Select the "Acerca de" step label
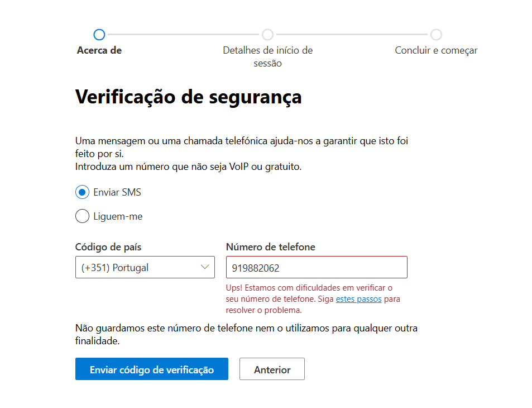This screenshot has width=532, height=408. [x=99, y=50]
